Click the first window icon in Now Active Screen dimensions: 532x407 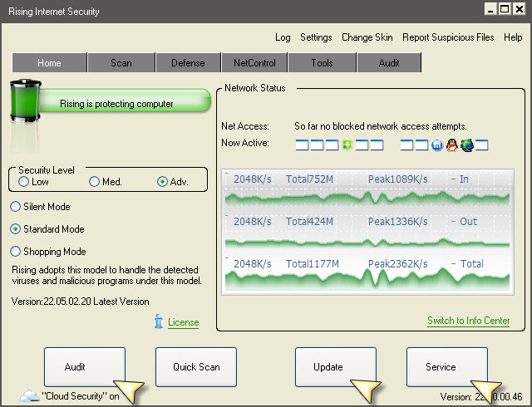coord(303,145)
